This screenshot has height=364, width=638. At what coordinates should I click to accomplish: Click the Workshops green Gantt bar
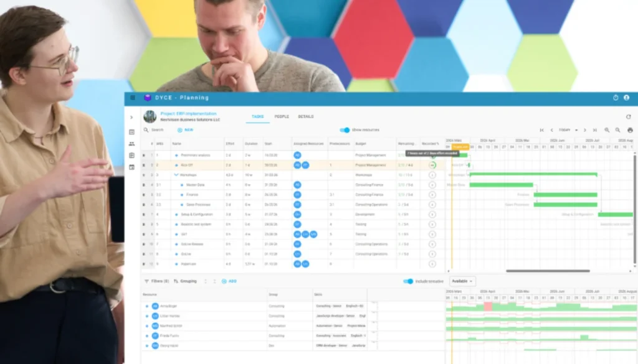pos(533,174)
